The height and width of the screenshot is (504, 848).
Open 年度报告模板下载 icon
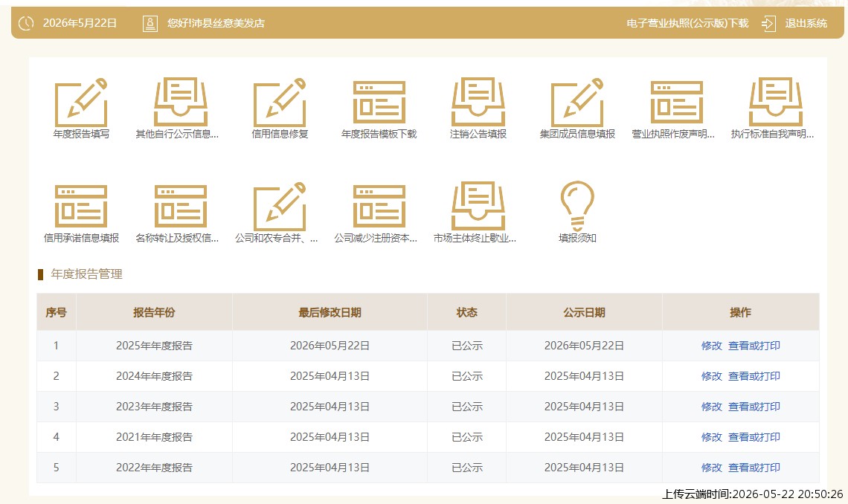[x=379, y=102]
